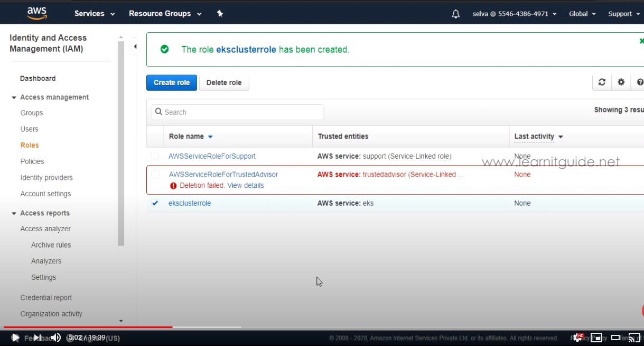Open the AWSServiceRoleForTrustedAdvisor role link
Image resolution: width=644 pixels, height=346 pixels.
(x=223, y=175)
